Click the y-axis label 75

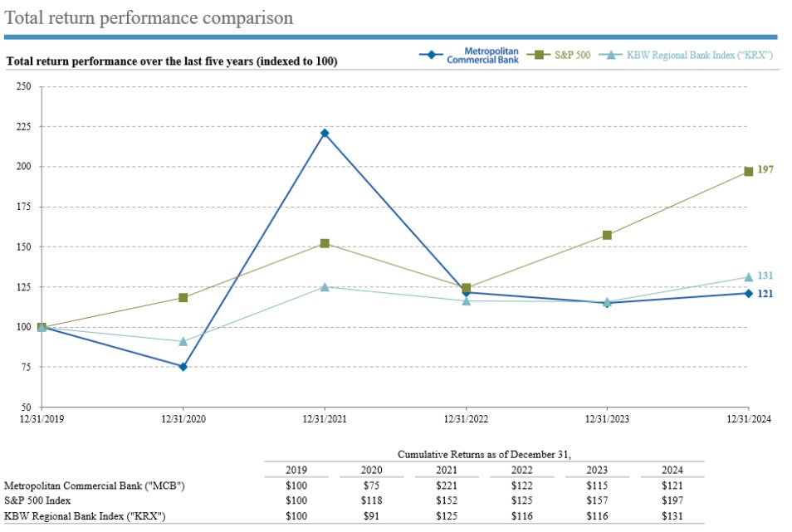pos(27,367)
